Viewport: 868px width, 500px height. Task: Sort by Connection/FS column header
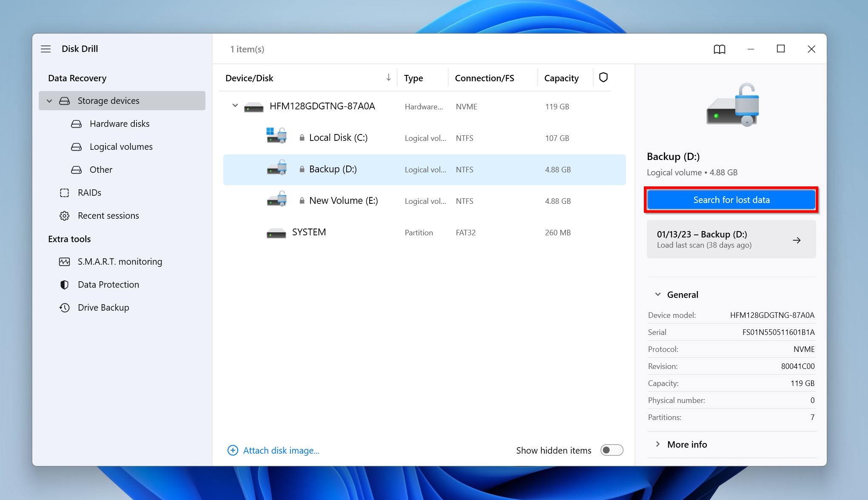click(x=484, y=78)
